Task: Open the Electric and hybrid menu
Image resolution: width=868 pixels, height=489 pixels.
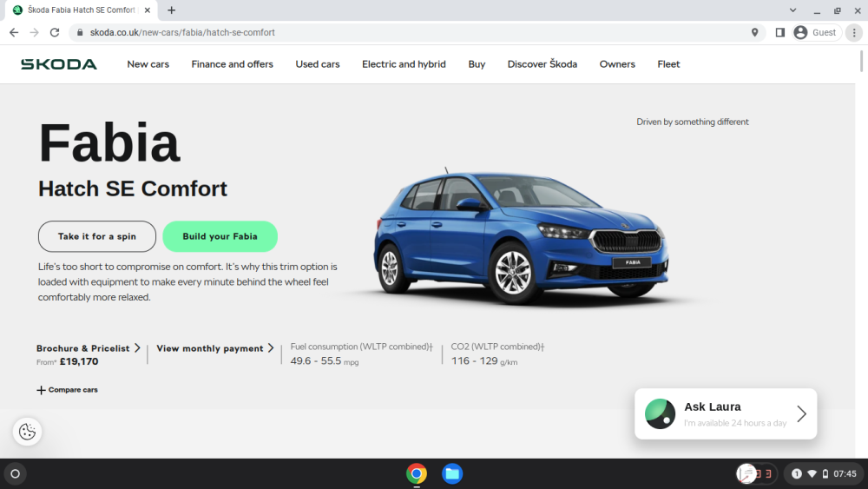Action: pos(404,64)
